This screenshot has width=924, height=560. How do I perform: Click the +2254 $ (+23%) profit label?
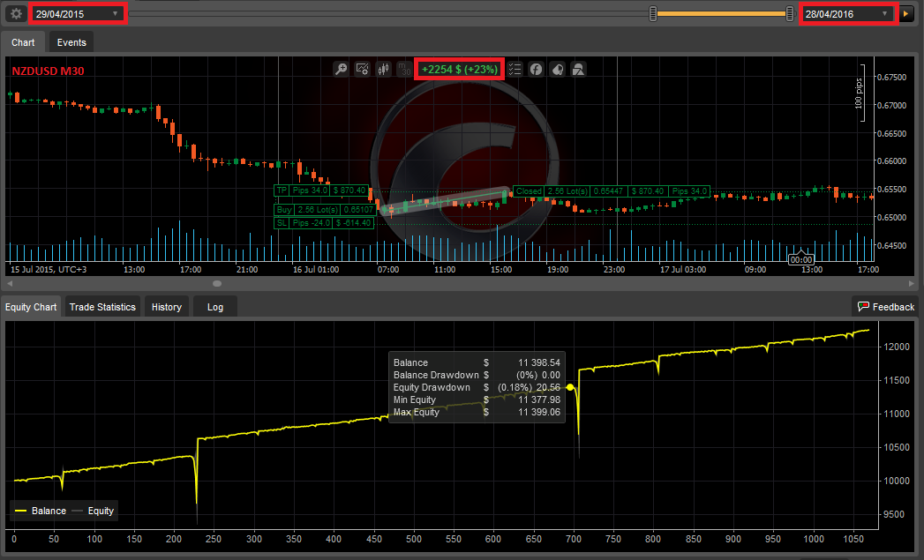pyautogui.click(x=460, y=70)
